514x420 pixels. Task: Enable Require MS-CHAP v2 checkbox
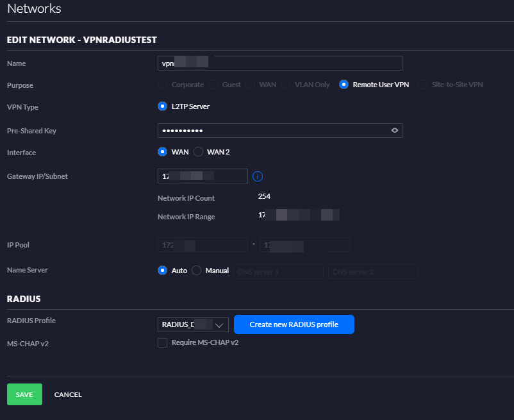point(162,342)
